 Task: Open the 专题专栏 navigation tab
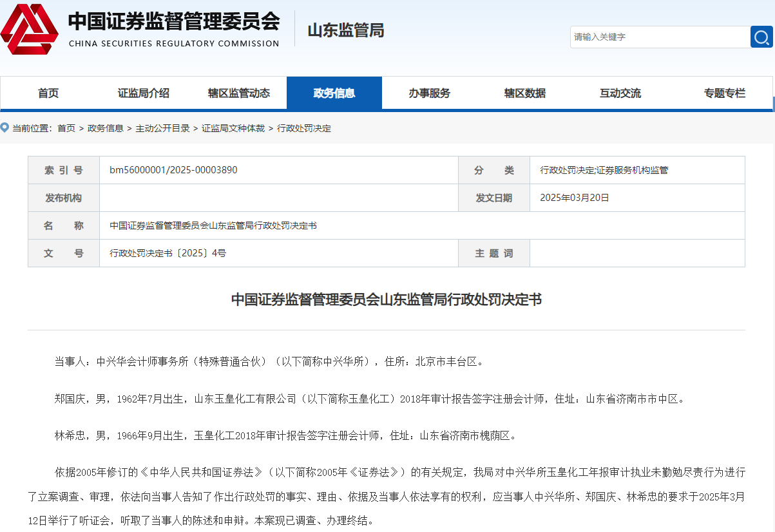724,93
